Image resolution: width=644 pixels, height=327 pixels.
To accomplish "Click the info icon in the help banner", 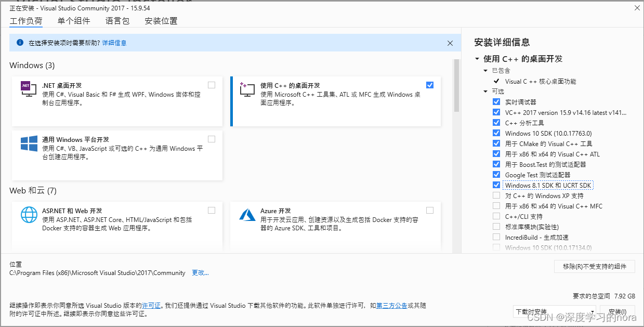I will point(20,43).
